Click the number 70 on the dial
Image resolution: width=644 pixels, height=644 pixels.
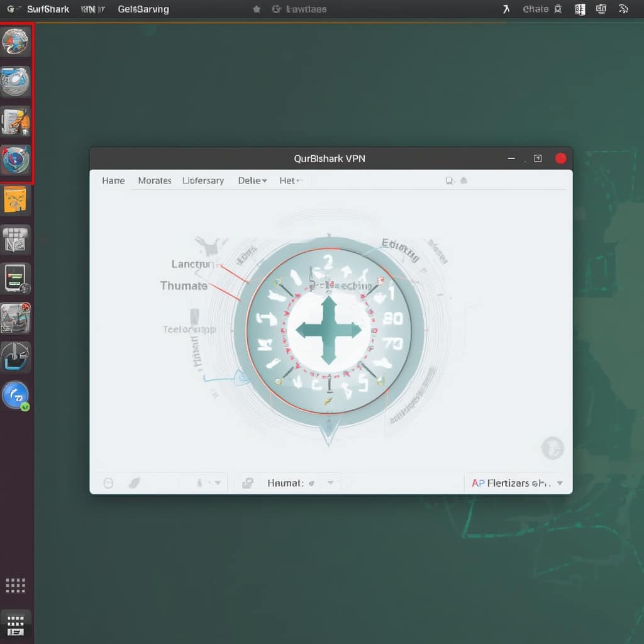click(392, 343)
